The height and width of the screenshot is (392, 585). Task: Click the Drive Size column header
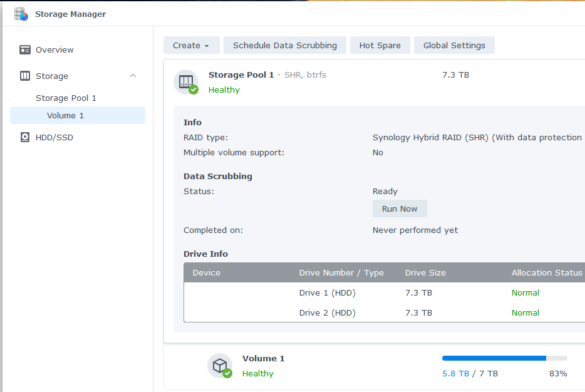coord(425,272)
